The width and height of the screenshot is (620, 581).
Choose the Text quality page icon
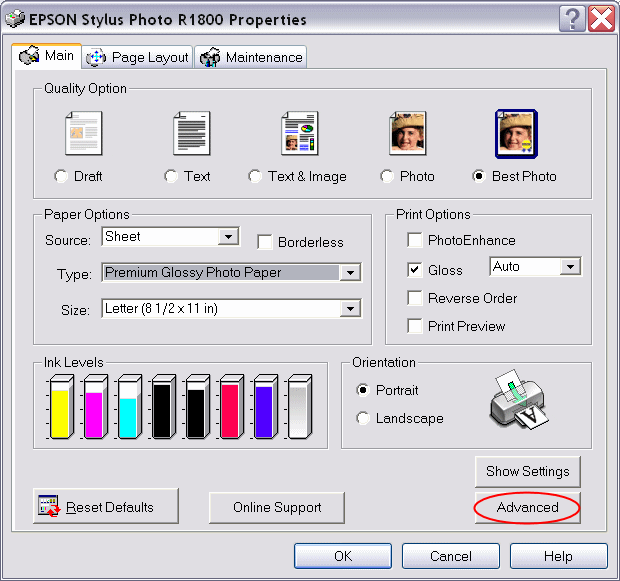[x=192, y=133]
